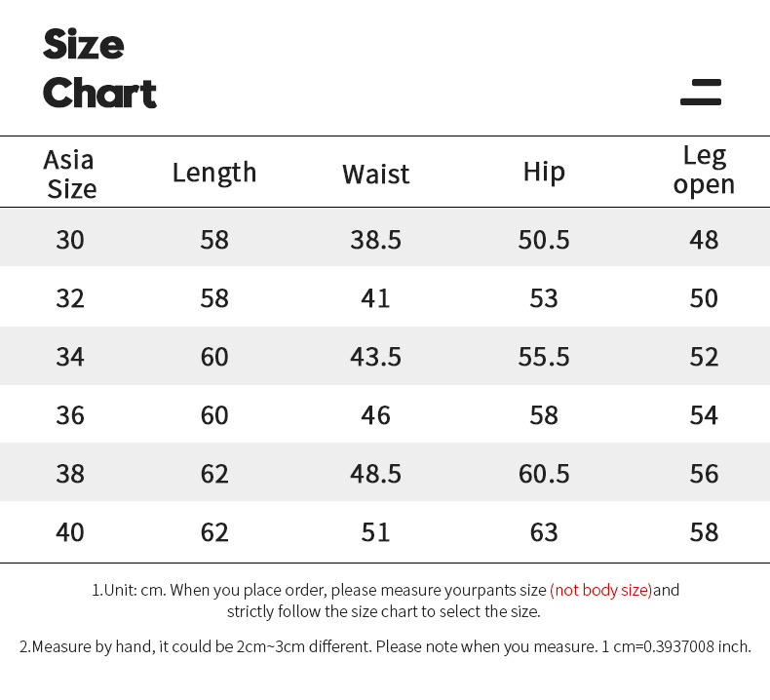The height and width of the screenshot is (700, 770).
Task: Select the Asia size 40 cell
Action: [70, 532]
